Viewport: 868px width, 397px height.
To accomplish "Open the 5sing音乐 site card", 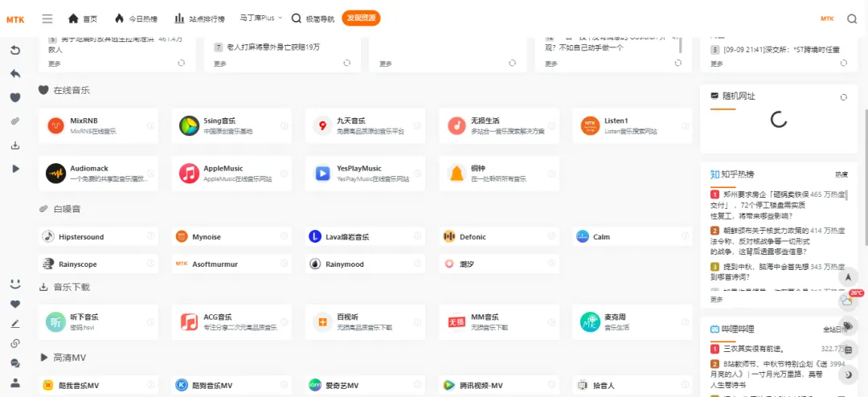I will (231, 125).
